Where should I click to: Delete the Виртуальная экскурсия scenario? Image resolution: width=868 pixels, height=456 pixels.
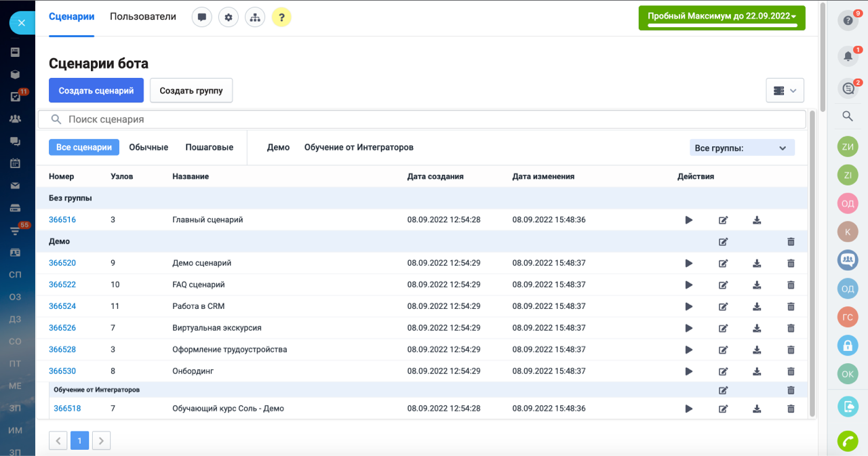791,328
